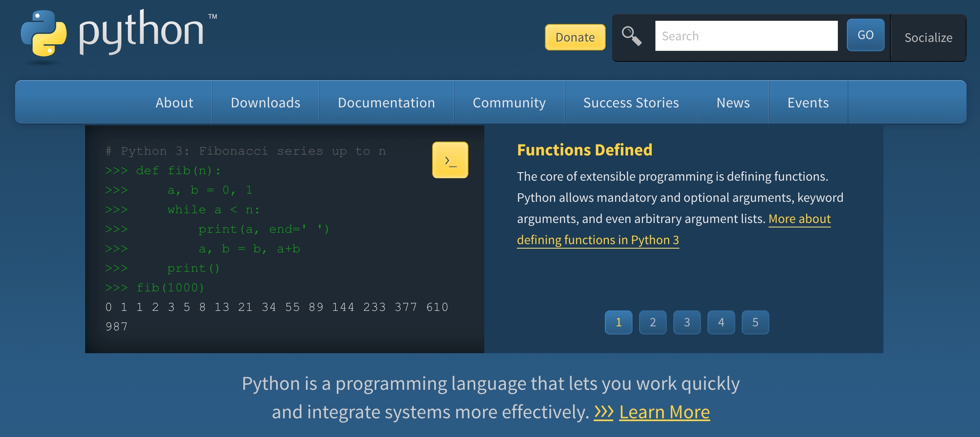Switch to code example slide 2

(652, 322)
